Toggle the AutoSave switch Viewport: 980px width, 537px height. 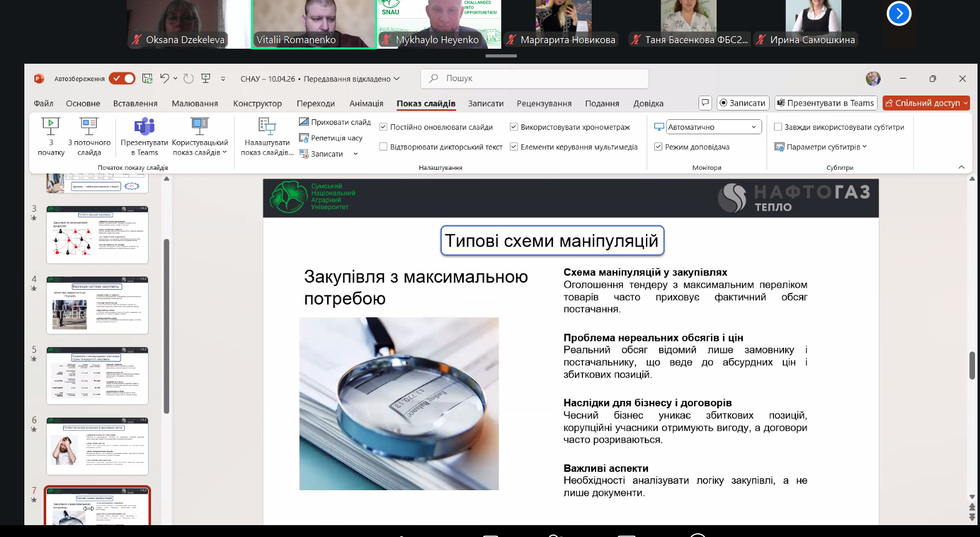click(122, 79)
